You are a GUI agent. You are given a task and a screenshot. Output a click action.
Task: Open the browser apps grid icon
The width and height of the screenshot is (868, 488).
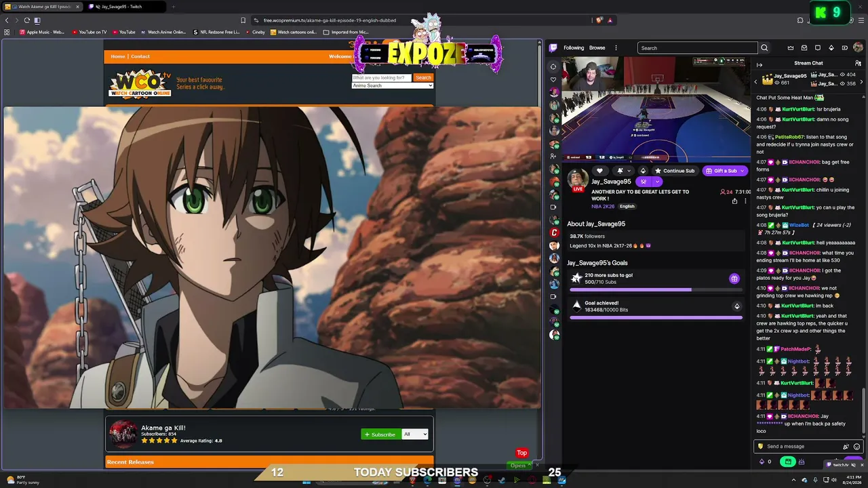click(x=7, y=32)
